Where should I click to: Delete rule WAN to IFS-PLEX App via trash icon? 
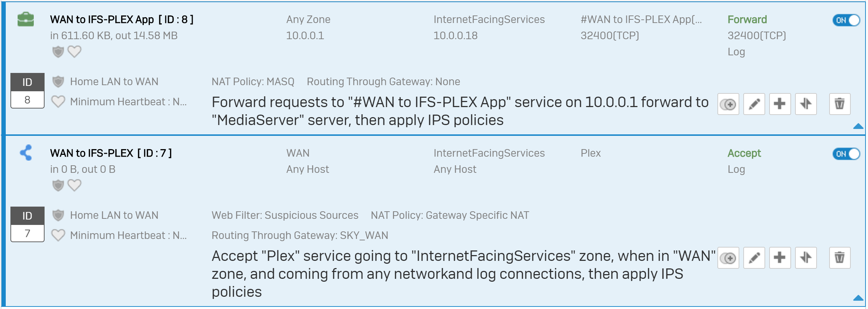840,104
